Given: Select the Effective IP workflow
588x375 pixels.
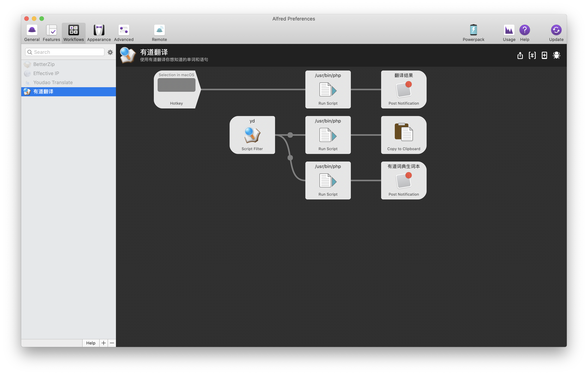Looking at the screenshot, I should (x=68, y=73).
